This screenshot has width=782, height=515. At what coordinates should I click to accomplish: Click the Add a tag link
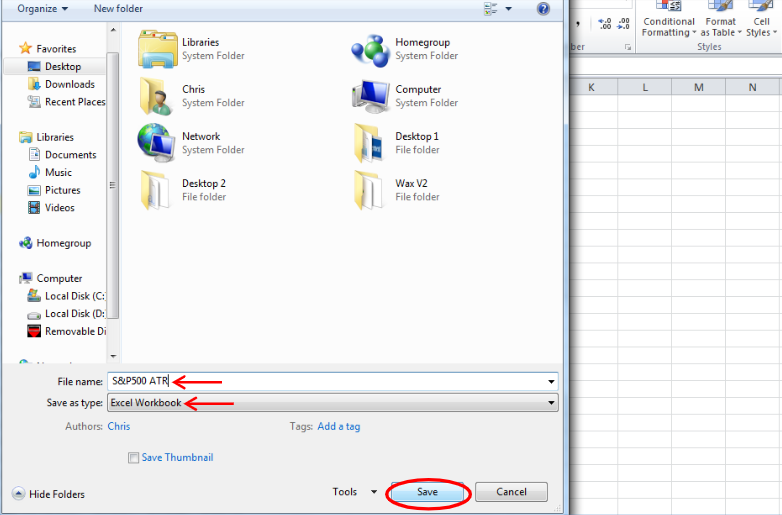pyautogui.click(x=338, y=426)
